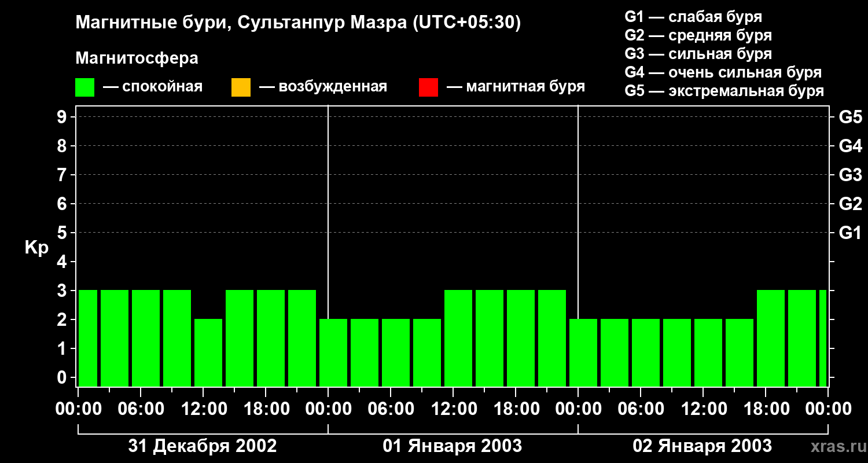Click the '18:00' tick label for 01 Января
This screenshot has height=463, width=868.
coord(516,409)
